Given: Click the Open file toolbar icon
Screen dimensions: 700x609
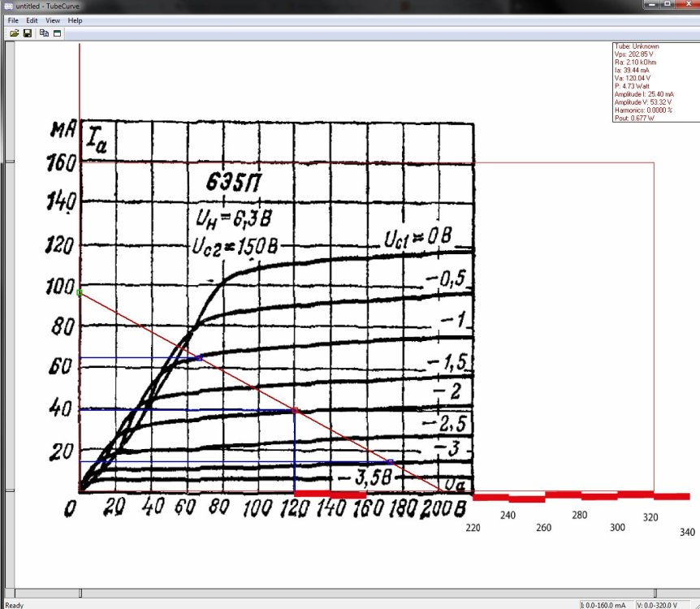Looking at the screenshot, I should [x=15, y=33].
